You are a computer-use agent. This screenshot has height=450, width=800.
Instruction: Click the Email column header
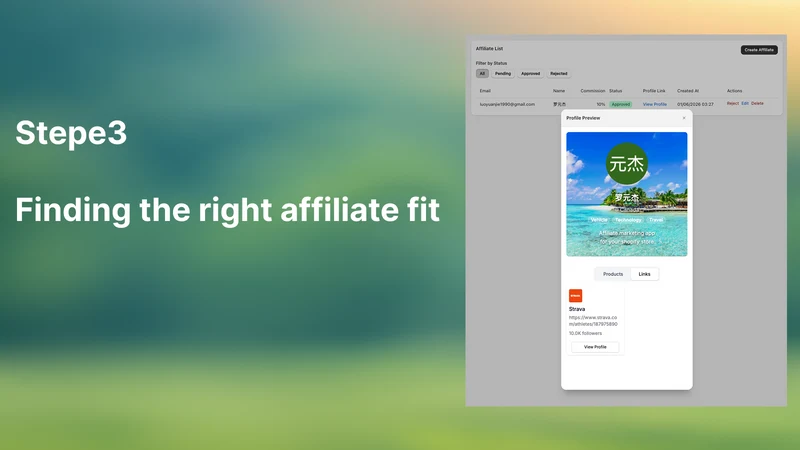(485, 91)
